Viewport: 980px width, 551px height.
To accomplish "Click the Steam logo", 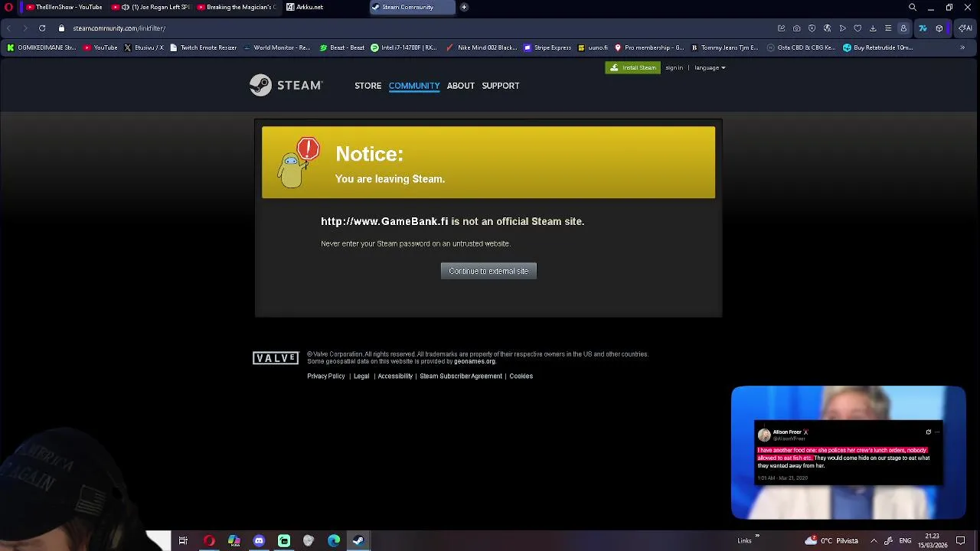I will [286, 85].
